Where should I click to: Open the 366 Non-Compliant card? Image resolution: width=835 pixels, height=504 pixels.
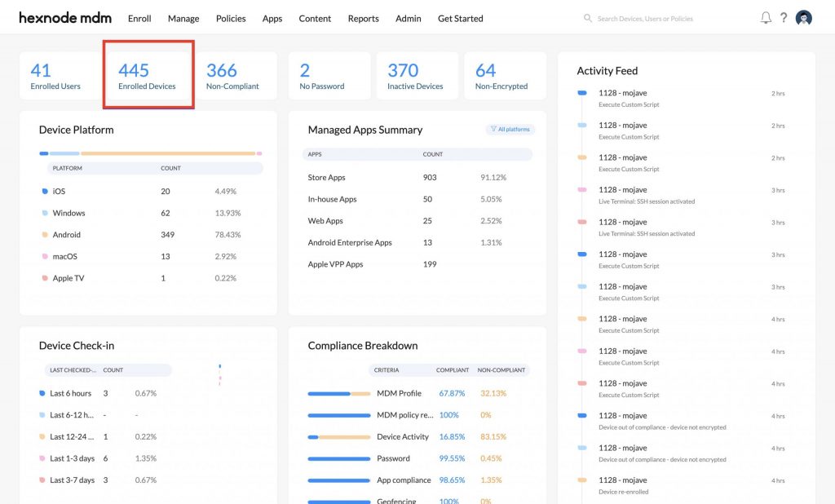click(236, 76)
